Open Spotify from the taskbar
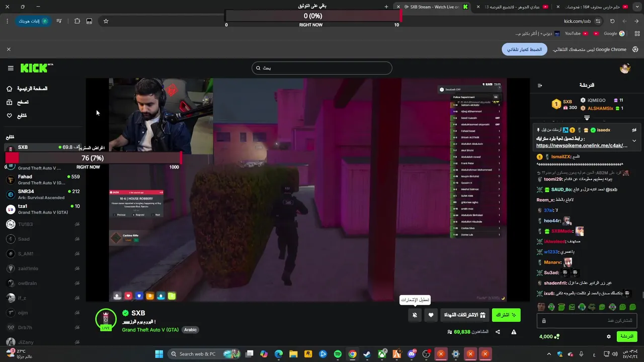The height and width of the screenshot is (362, 644). pos(338,354)
